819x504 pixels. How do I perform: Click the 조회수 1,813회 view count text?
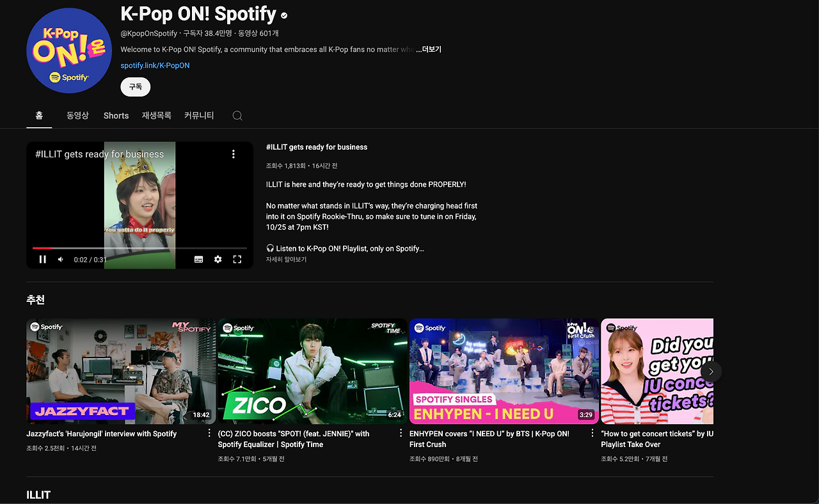[x=285, y=166]
